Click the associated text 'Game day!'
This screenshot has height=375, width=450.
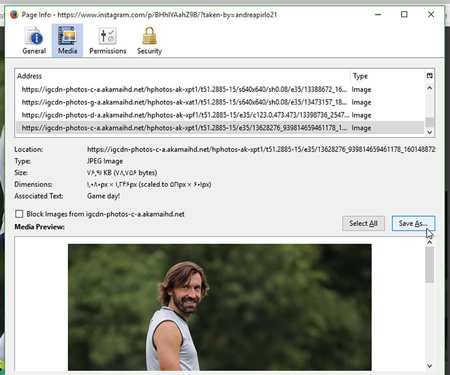pyautogui.click(x=103, y=196)
